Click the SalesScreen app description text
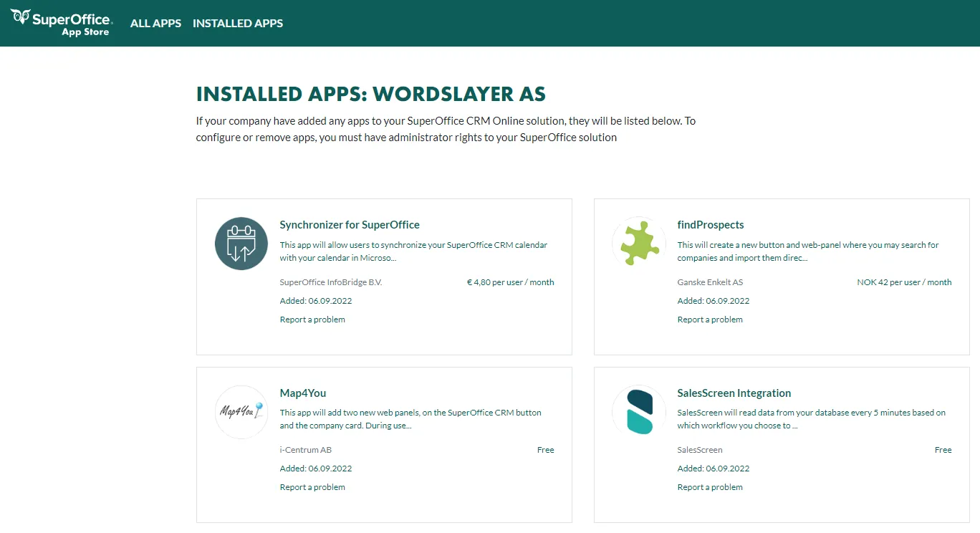The width and height of the screenshot is (980, 533). pyautogui.click(x=810, y=419)
